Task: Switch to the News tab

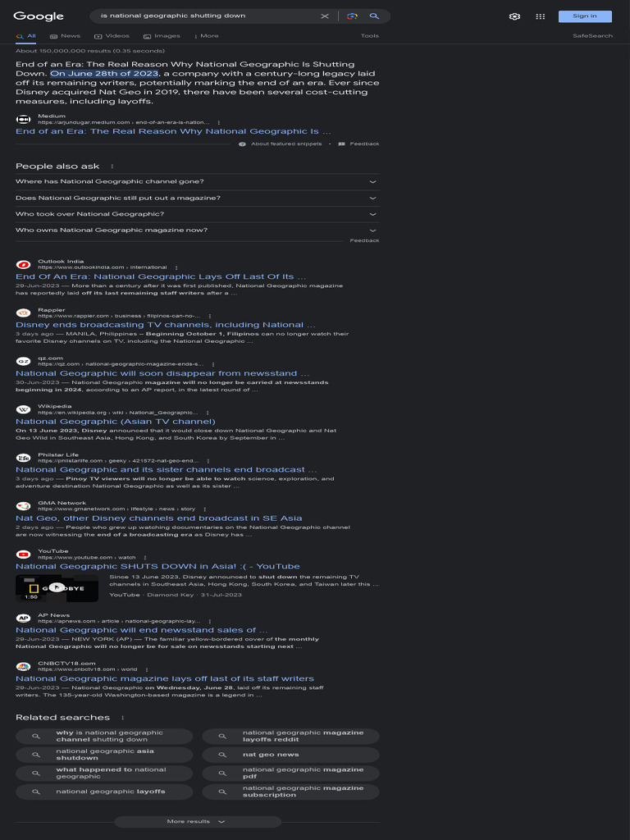Action: pyautogui.click(x=65, y=36)
